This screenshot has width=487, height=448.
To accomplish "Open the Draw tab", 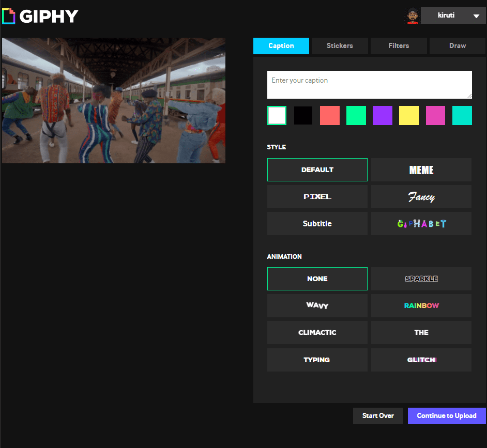I will 458,46.
